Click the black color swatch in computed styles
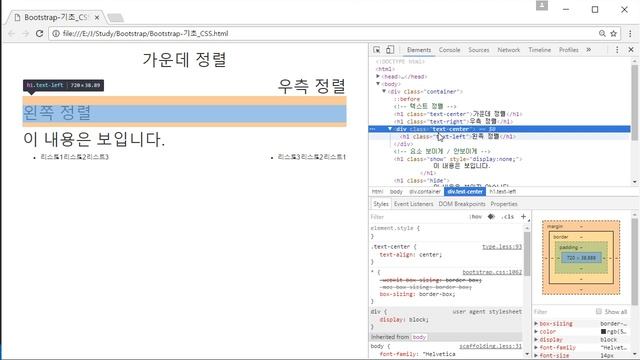The height and width of the screenshot is (360, 640). [603, 331]
